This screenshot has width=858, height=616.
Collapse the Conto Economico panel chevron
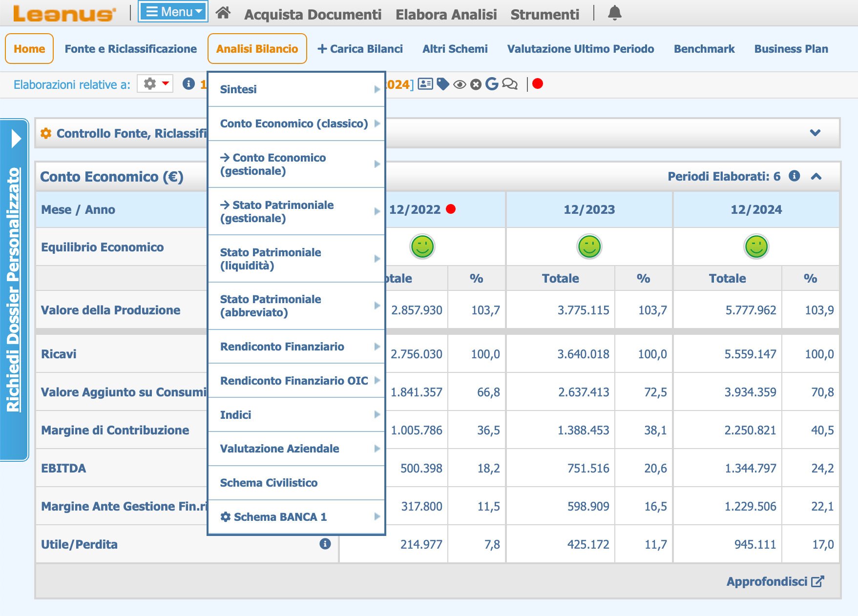(x=816, y=176)
